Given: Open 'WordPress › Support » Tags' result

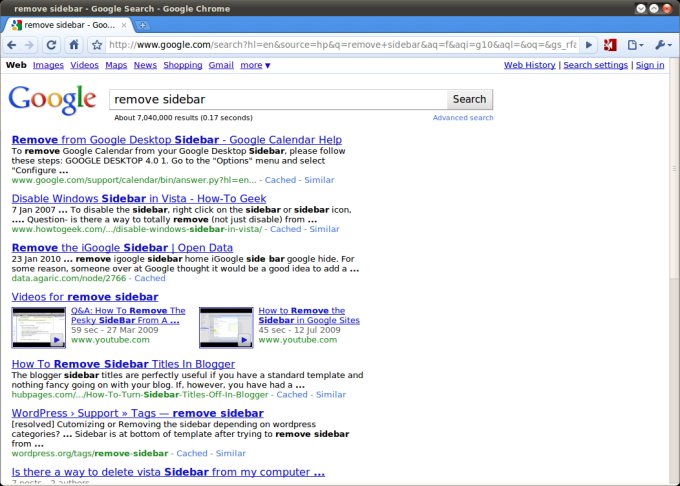Looking at the screenshot, I should [137, 413].
